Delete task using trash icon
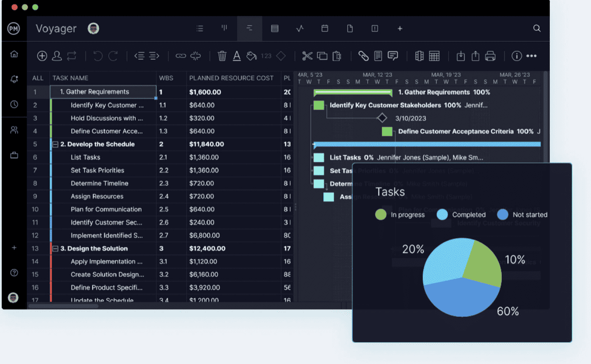The image size is (591, 364). pos(222,56)
